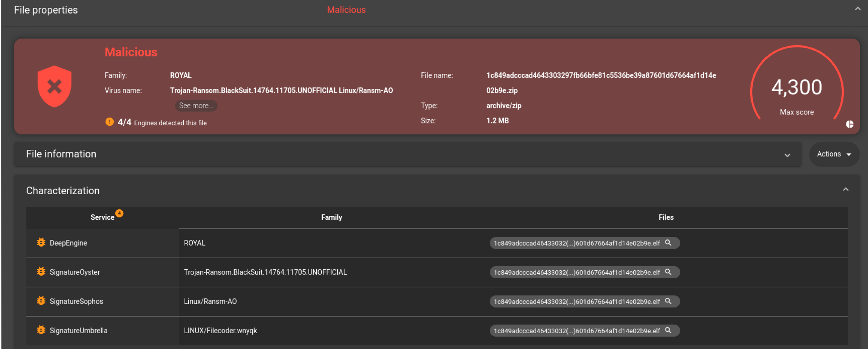The image size is (868, 349).
Task: Click the File properties heading
Action: [46, 10]
